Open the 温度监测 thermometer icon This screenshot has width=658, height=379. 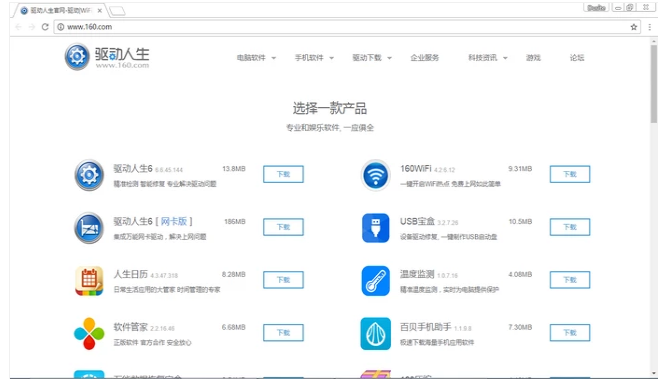[x=376, y=281]
